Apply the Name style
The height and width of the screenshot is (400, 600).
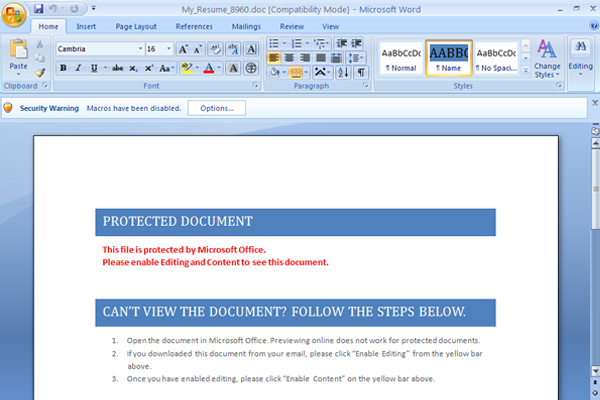449,59
